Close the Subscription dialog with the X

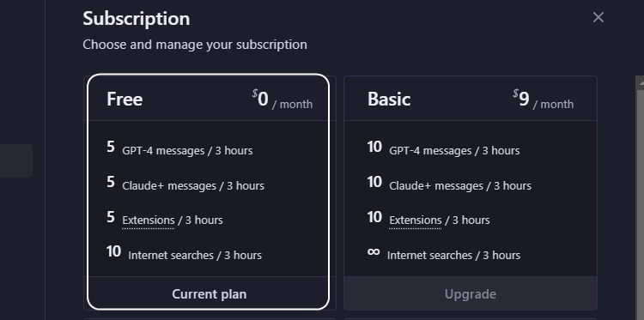click(x=598, y=17)
